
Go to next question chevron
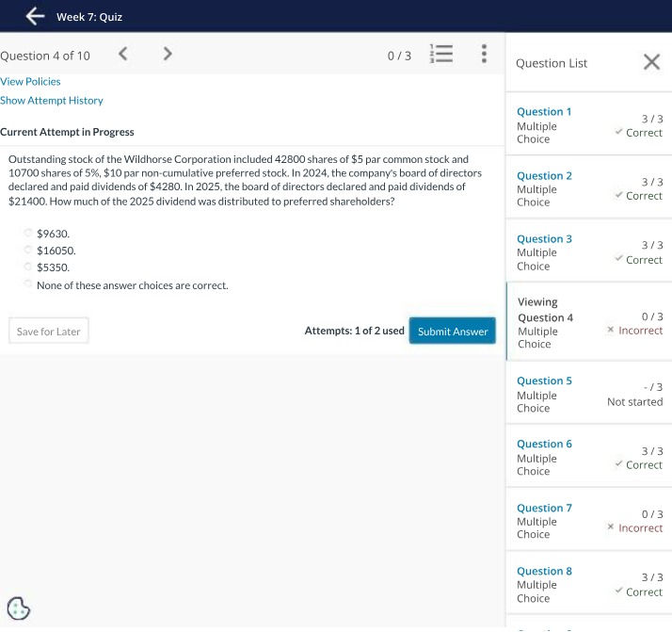click(x=168, y=54)
